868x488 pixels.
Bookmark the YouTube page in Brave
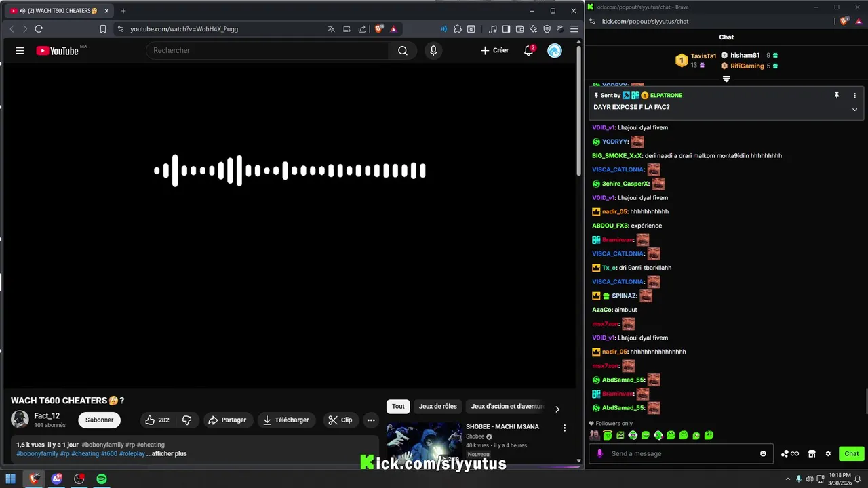(x=103, y=29)
